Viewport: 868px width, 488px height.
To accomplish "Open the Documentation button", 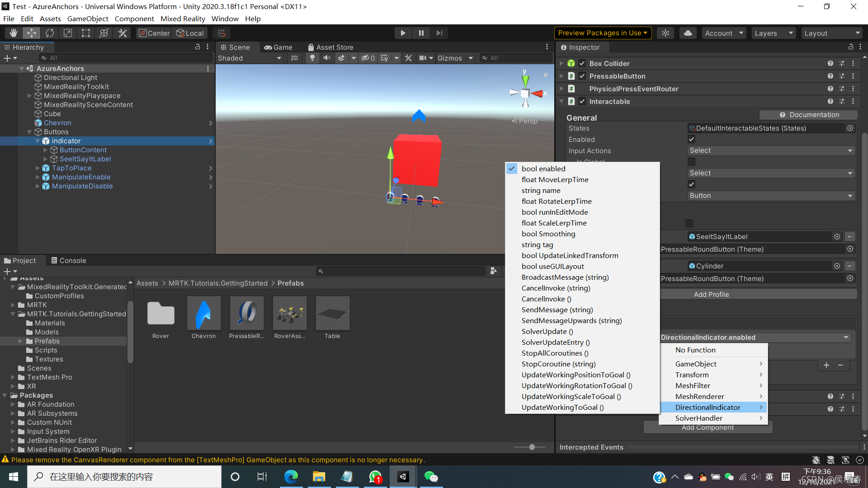I will point(809,115).
